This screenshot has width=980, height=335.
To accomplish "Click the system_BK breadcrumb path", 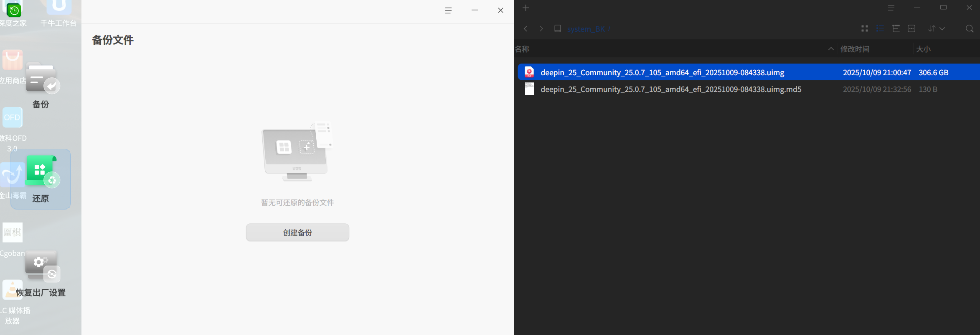I will 586,29.
